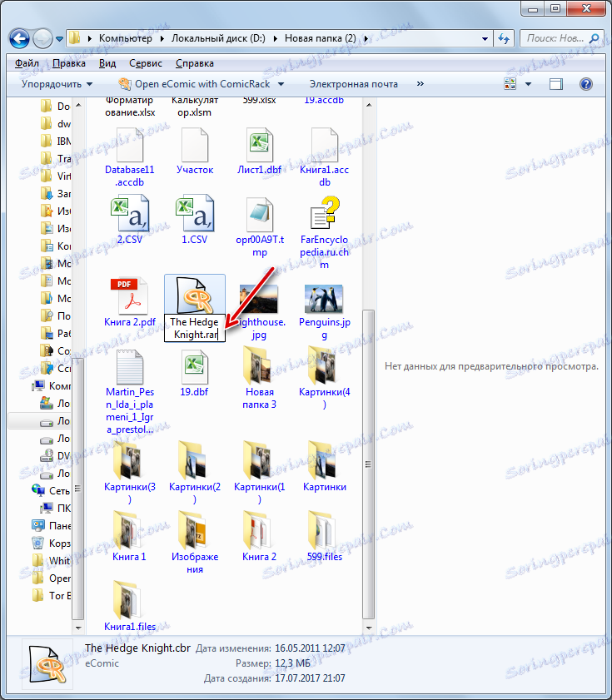The width and height of the screenshot is (612, 700).
Task: Click the Forward navigation arrow
Action: 43,39
